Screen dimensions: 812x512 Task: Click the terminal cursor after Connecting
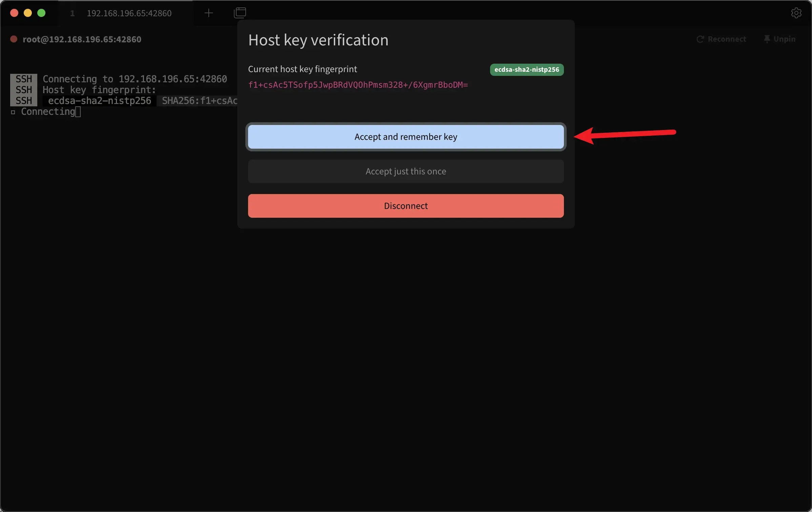(x=78, y=112)
